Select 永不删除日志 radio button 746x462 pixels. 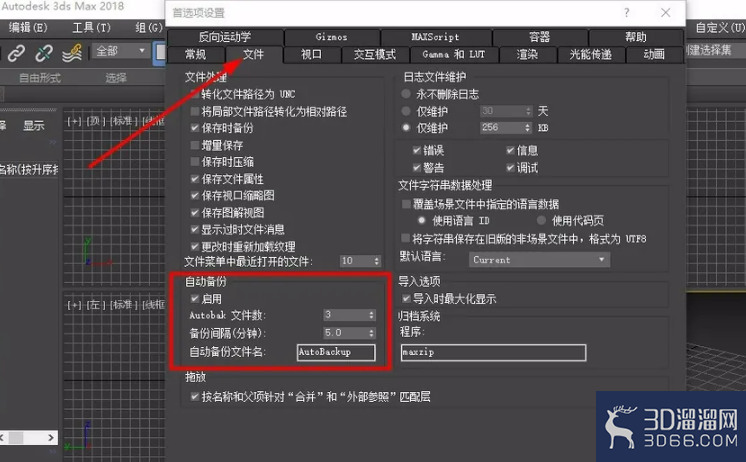(406, 94)
